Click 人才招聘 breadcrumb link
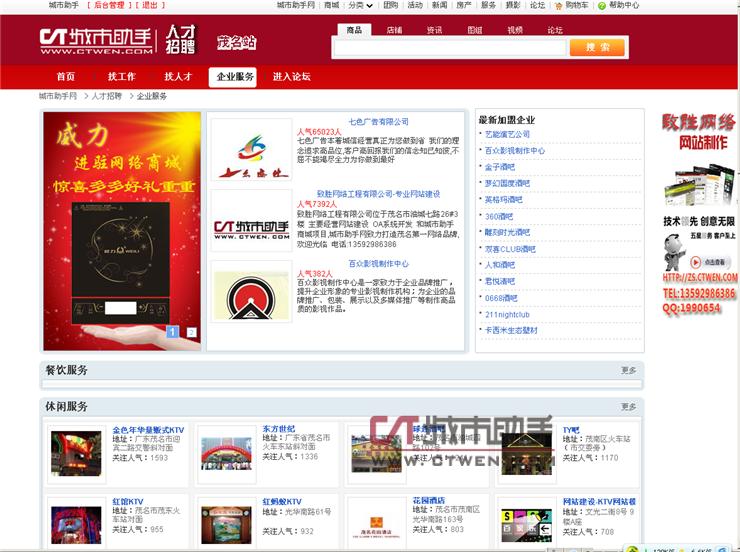The height and width of the screenshot is (552, 740). [107, 96]
